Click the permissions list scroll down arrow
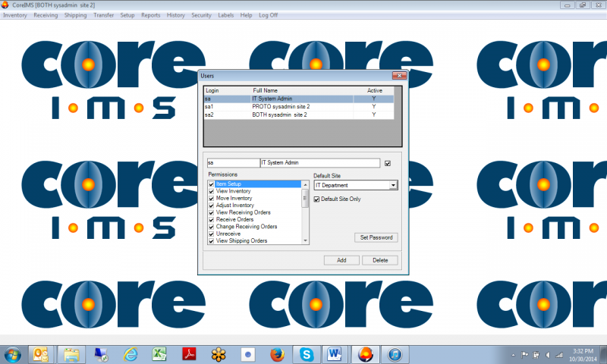The width and height of the screenshot is (607, 364). pos(305,240)
